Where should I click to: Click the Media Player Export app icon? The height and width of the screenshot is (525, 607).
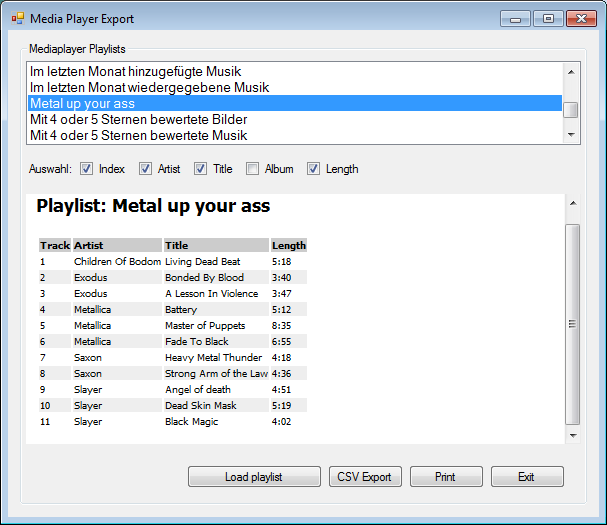(x=18, y=18)
